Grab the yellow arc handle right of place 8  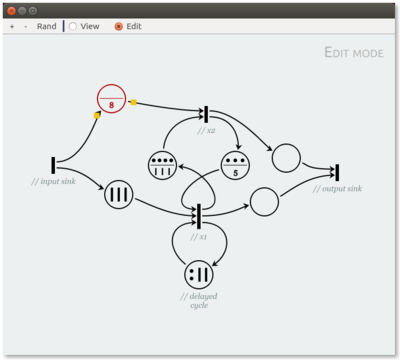[x=133, y=102]
